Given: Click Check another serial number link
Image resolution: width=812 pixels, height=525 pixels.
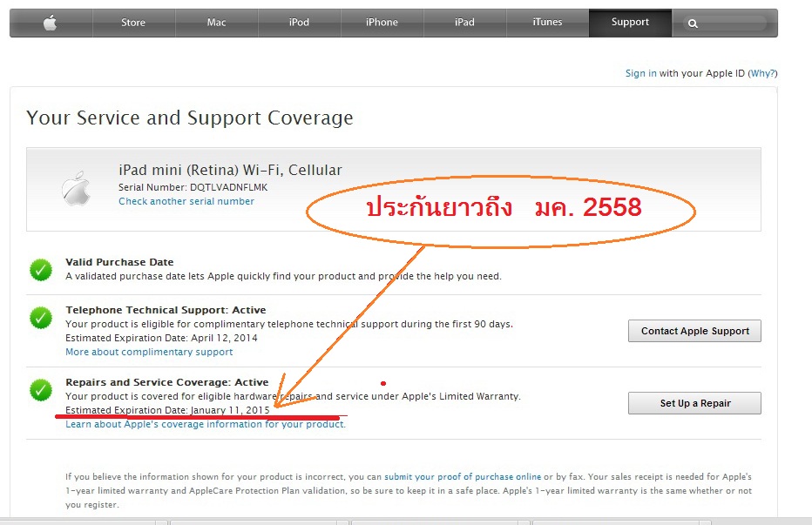Looking at the screenshot, I should point(186,201).
